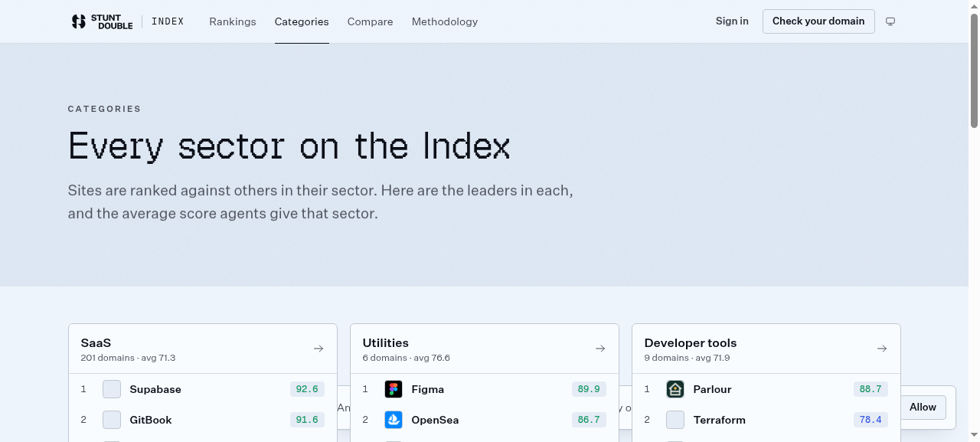The image size is (980, 442).
Task: Click the Supabase placeholder icon
Action: point(112,389)
